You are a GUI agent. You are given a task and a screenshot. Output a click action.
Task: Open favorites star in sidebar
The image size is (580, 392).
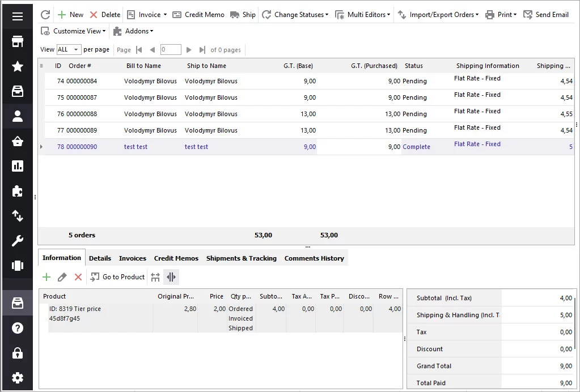[x=18, y=66]
